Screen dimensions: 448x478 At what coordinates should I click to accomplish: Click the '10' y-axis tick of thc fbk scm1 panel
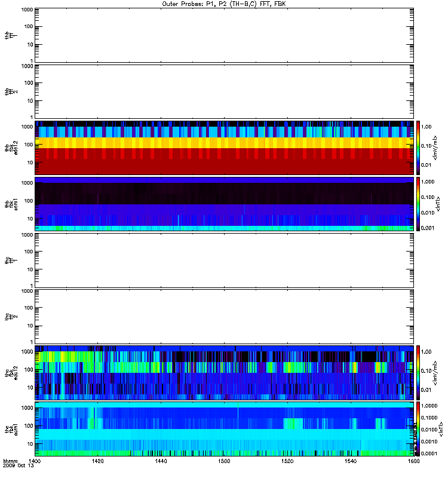30,444
